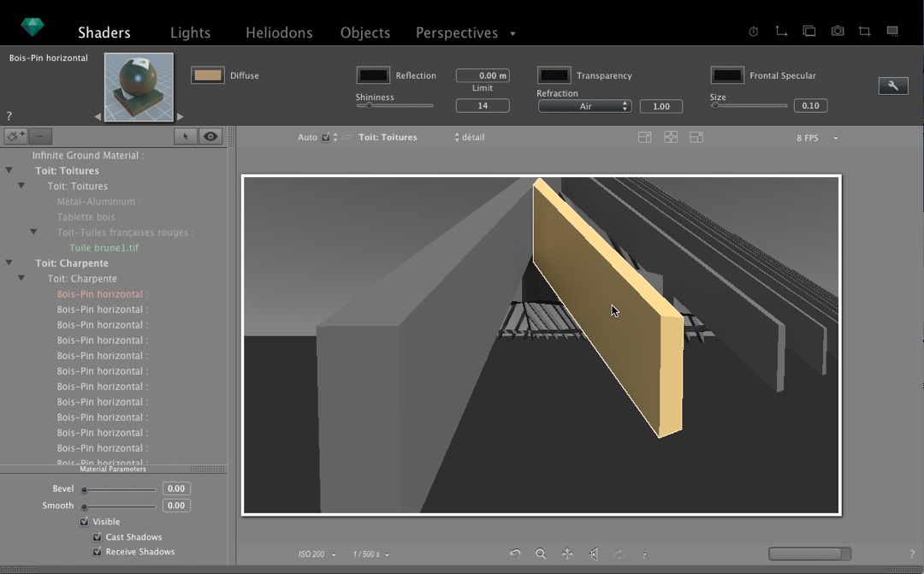The image size is (924, 574).
Task: Click the Diffuse color swatch
Action: 207,75
